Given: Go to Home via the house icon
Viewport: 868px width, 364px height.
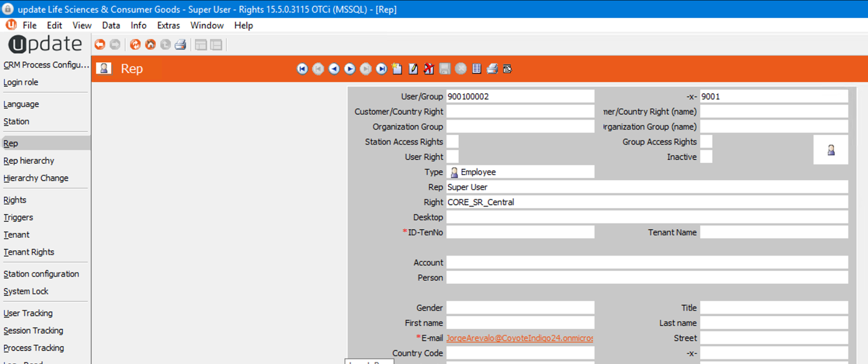Looking at the screenshot, I should click(150, 44).
